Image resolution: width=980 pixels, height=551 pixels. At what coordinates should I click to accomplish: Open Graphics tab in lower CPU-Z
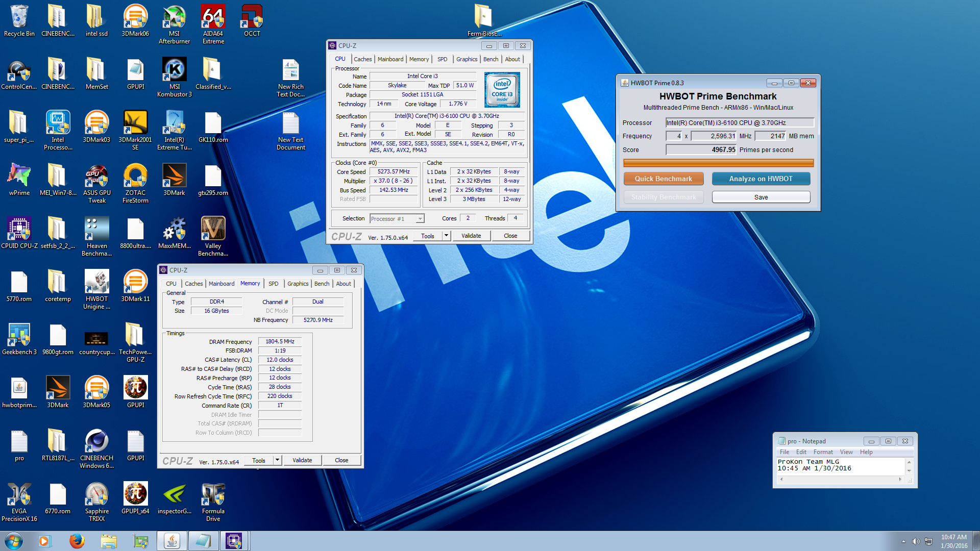298,284
